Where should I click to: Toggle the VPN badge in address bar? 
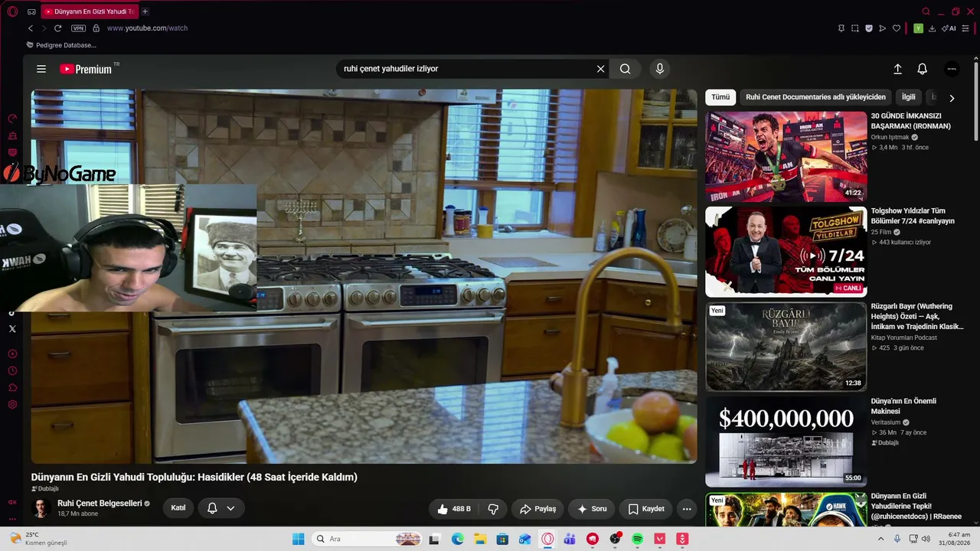tap(78, 28)
